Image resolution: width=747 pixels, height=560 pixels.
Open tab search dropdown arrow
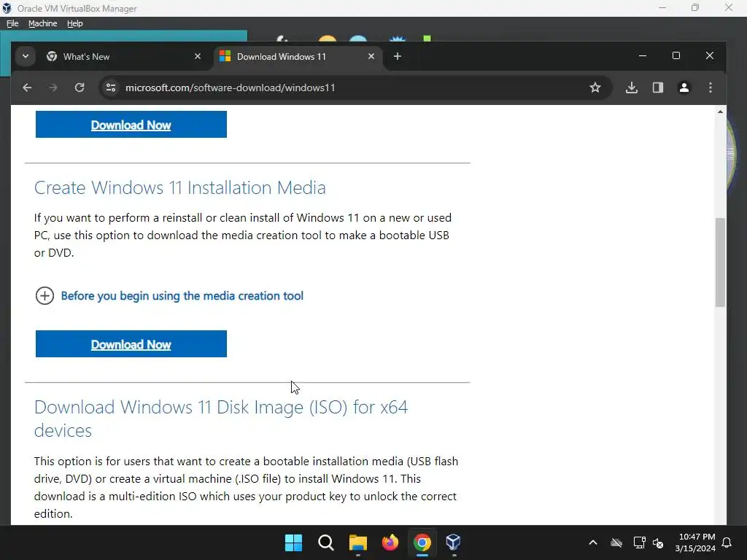pos(26,56)
